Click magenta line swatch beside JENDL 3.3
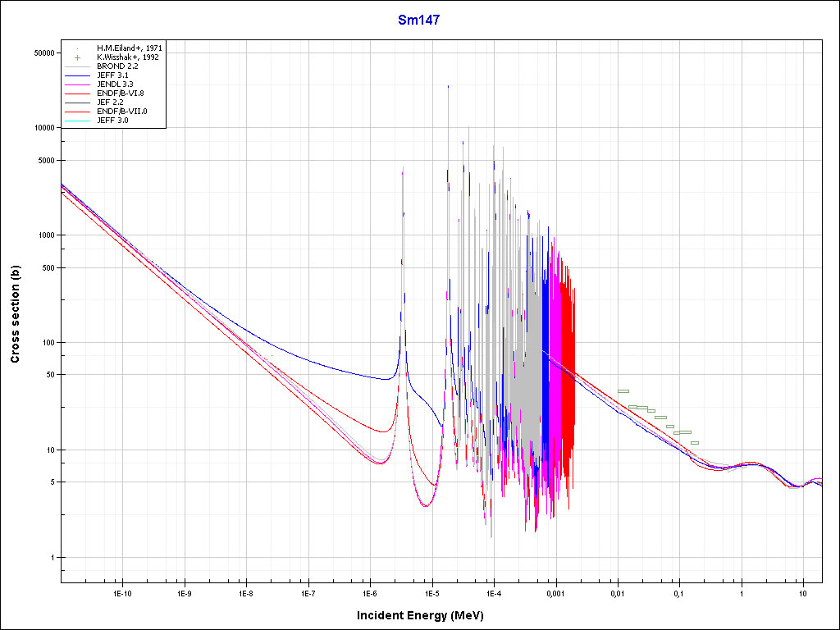This screenshot has height=630, width=840. [77, 84]
